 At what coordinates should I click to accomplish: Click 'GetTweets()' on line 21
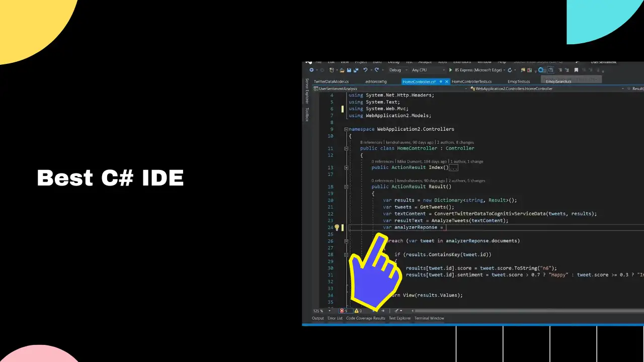[437, 207]
